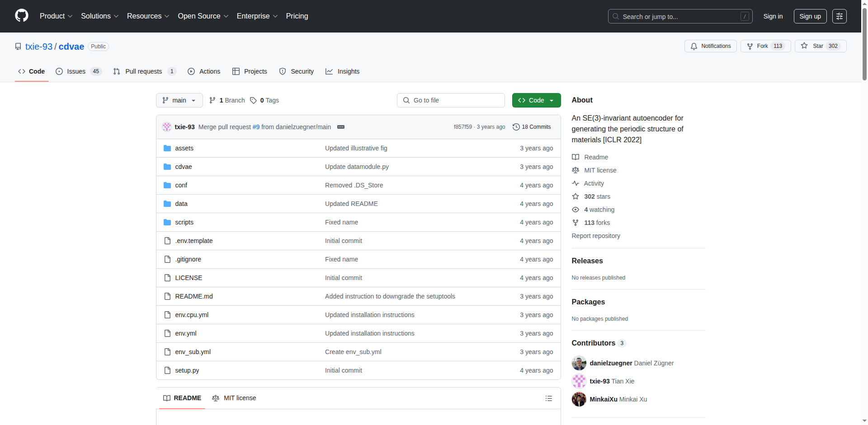Open the Pull requests tab
The image size is (868, 425).
[x=145, y=71]
